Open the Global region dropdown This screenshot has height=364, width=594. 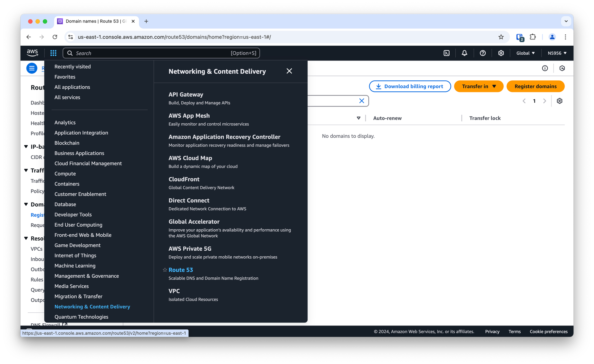(525, 53)
